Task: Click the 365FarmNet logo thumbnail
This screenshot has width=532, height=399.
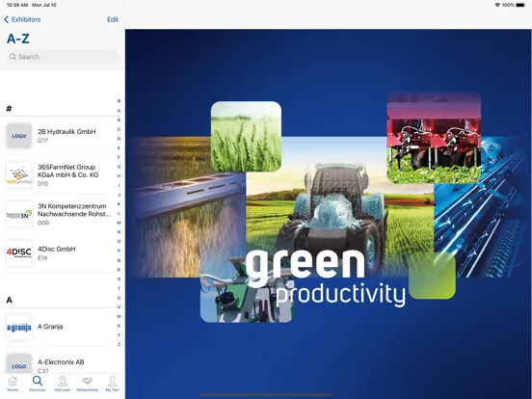Action: tap(19, 175)
